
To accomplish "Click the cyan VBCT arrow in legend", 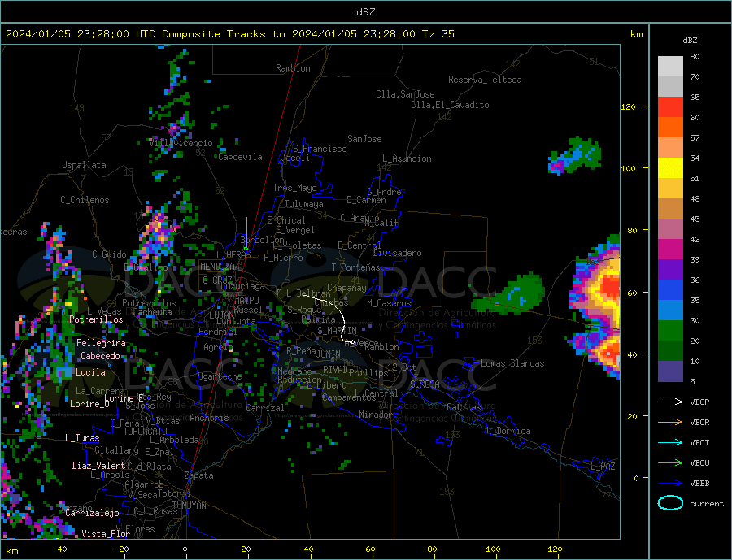I will pyautogui.click(x=670, y=442).
